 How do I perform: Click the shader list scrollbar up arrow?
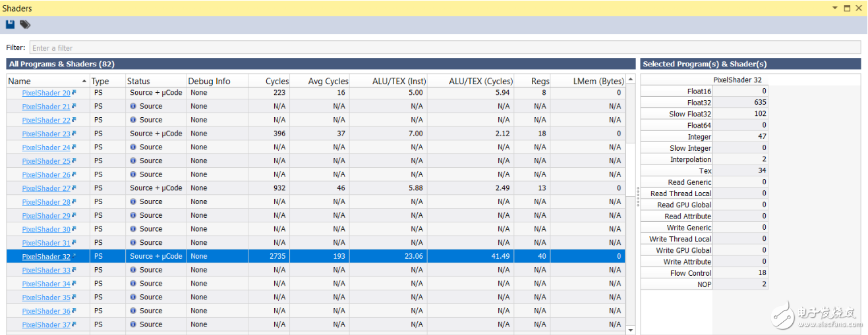[631, 80]
